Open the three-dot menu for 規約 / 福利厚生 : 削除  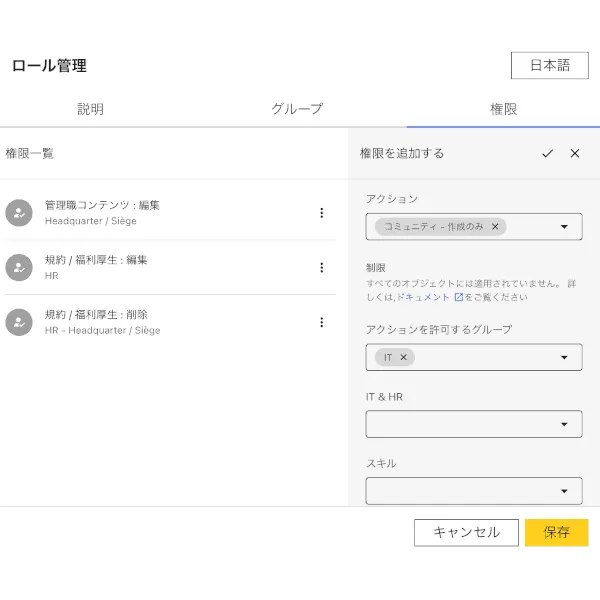click(321, 322)
